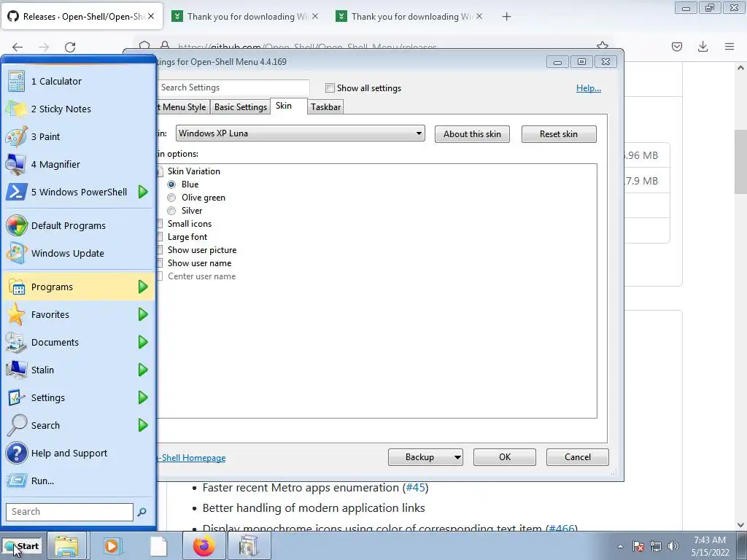
Task: Switch to Taskbar tab
Action: click(x=326, y=107)
